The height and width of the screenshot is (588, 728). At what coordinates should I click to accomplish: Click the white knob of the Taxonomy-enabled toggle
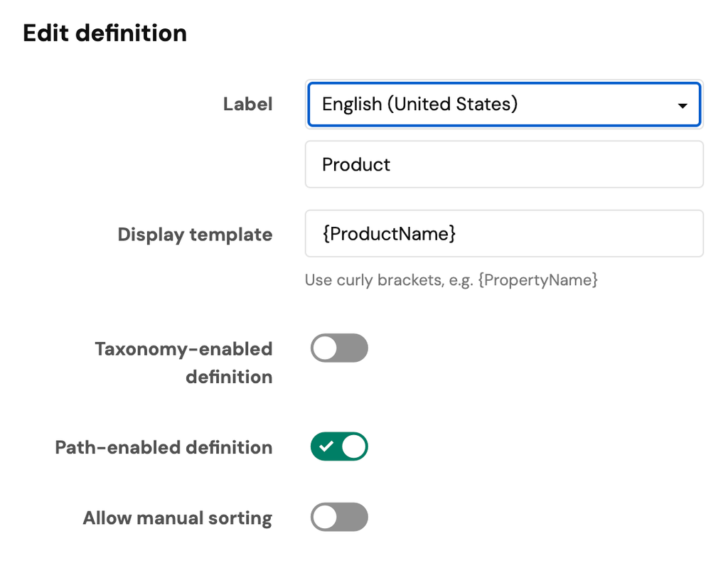[x=326, y=348]
